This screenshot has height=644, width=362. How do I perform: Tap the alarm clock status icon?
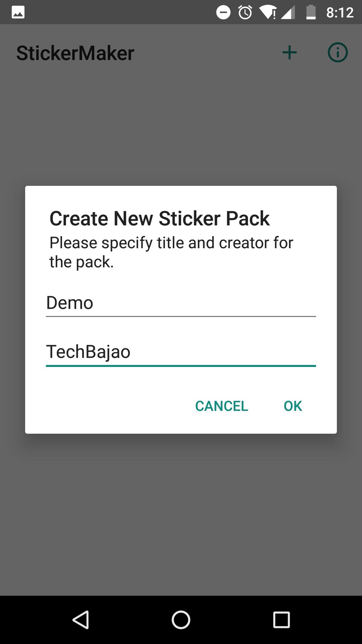pyautogui.click(x=245, y=12)
